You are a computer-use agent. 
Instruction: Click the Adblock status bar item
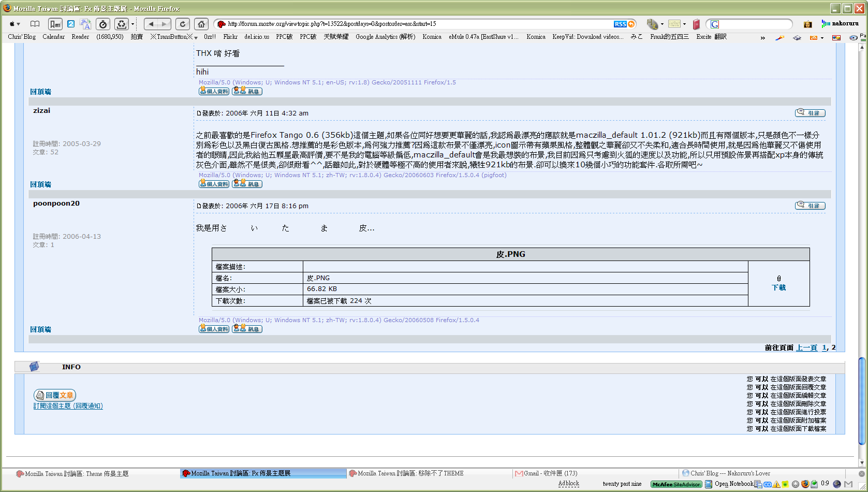tap(568, 484)
